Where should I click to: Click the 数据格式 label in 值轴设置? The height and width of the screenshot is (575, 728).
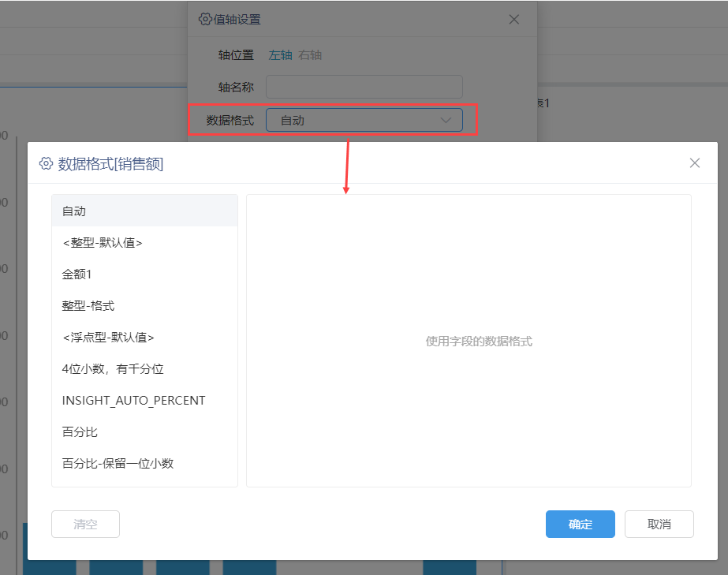pos(230,121)
